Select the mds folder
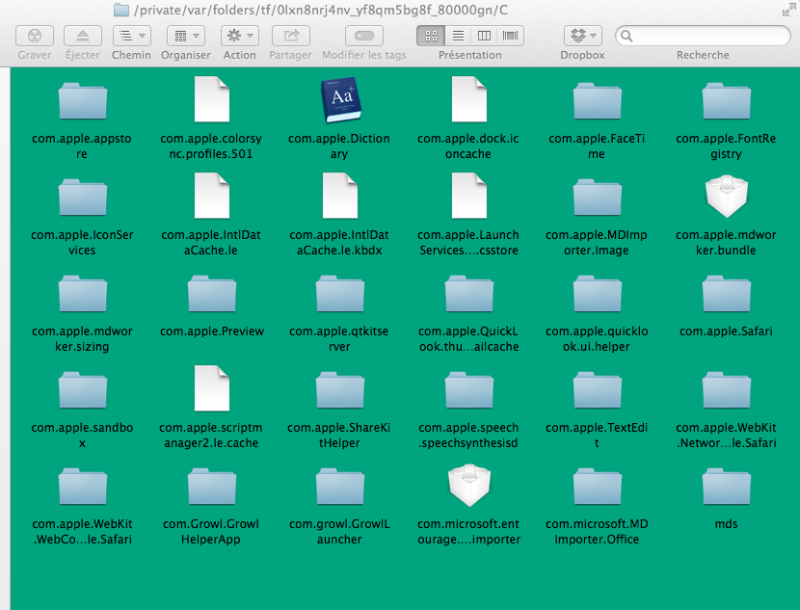The width and height of the screenshot is (800, 610). (x=726, y=487)
